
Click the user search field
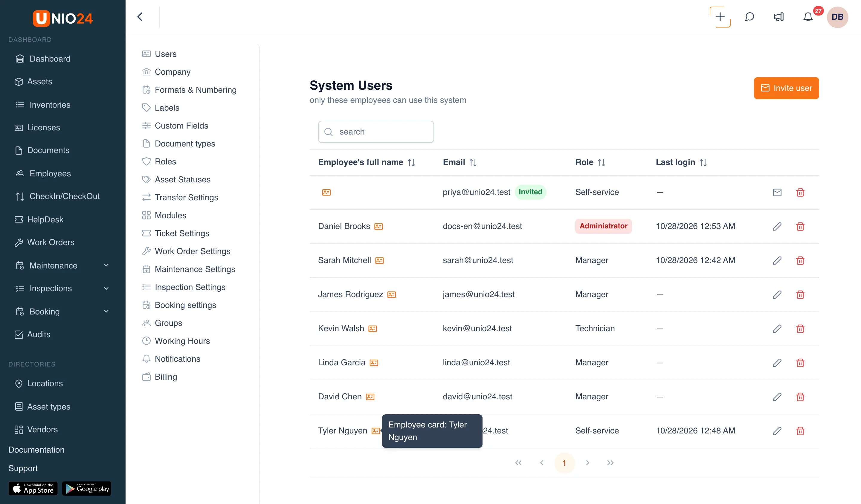(376, 132)
